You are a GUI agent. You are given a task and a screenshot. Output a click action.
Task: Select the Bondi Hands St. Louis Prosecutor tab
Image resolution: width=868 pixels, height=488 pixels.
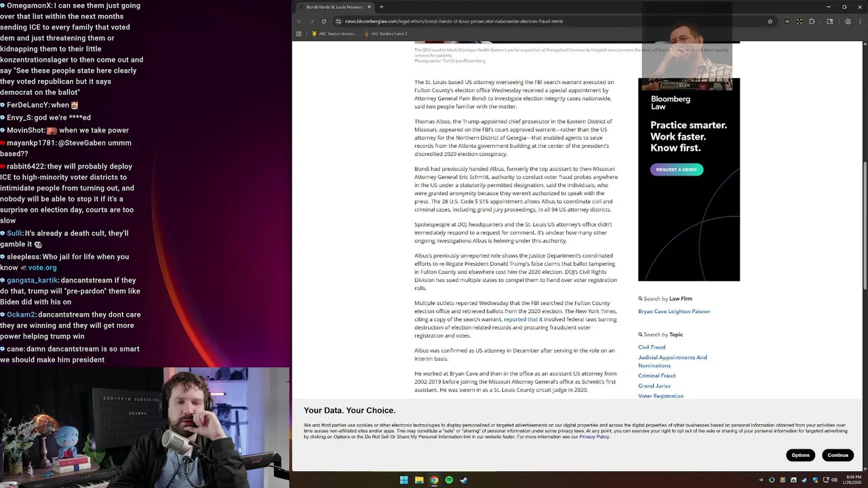(334, 7)
